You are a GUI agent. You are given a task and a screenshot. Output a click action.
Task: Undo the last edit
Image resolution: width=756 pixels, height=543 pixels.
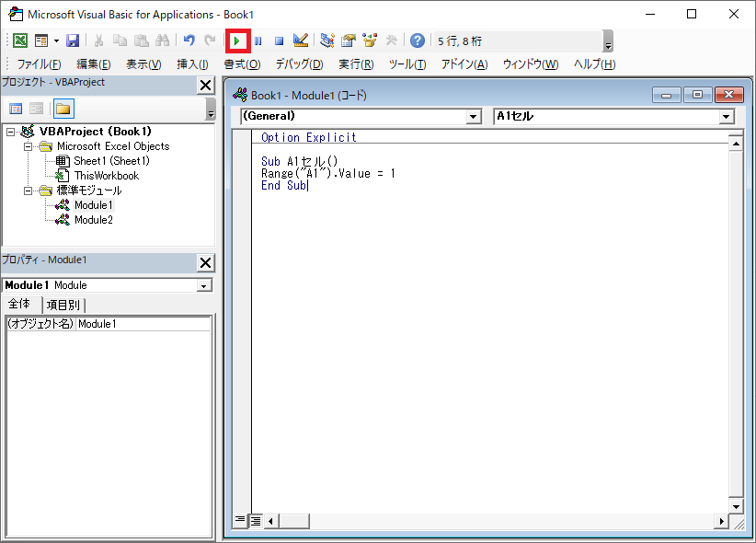click(189, 40)
